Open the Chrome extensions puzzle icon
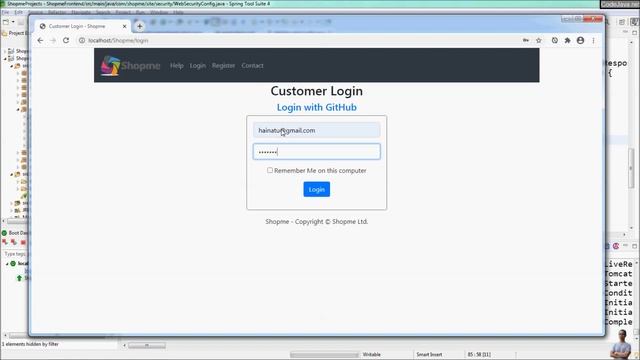Screen dimensions: 640x360 567,40
